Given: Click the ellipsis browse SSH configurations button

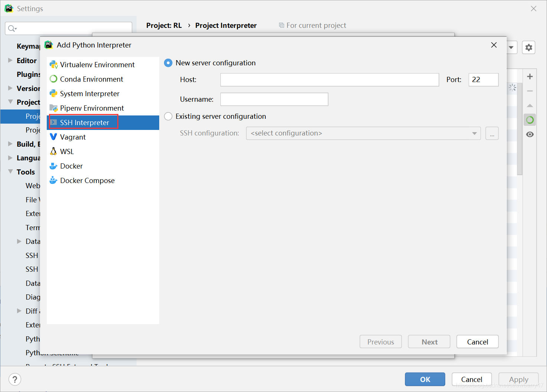Looking at the screenshot, I should 492,133.
